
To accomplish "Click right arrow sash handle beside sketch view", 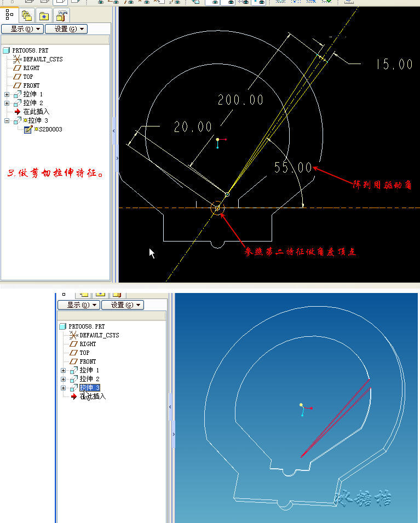I will (117, 158).
